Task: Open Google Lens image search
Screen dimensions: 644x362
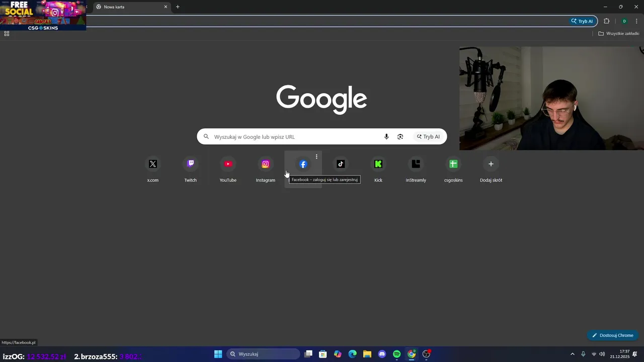Action: pos(400,137)
